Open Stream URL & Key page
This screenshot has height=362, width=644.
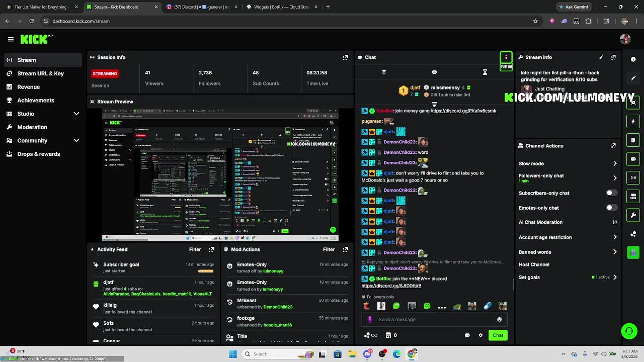tap(41, 73)
